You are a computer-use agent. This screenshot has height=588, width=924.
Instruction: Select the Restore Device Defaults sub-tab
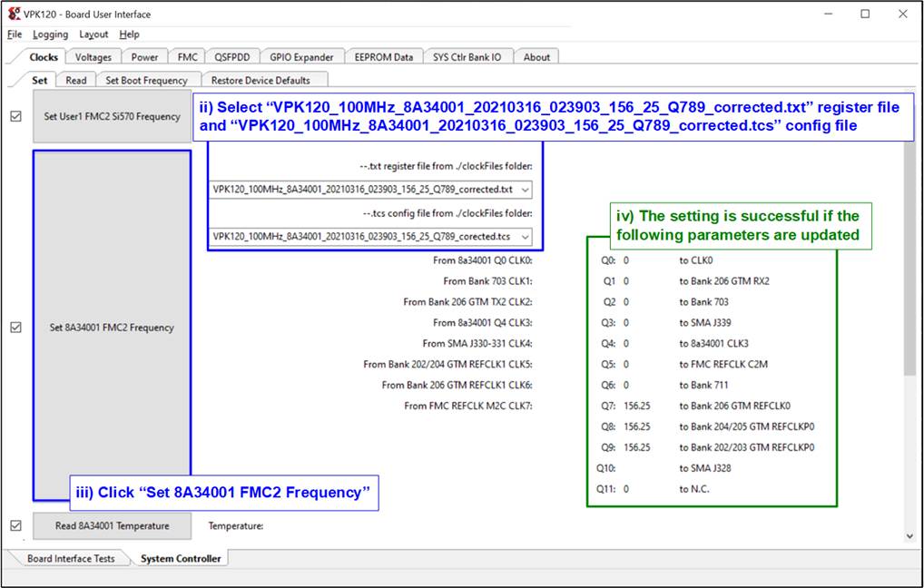pos(260,80)
